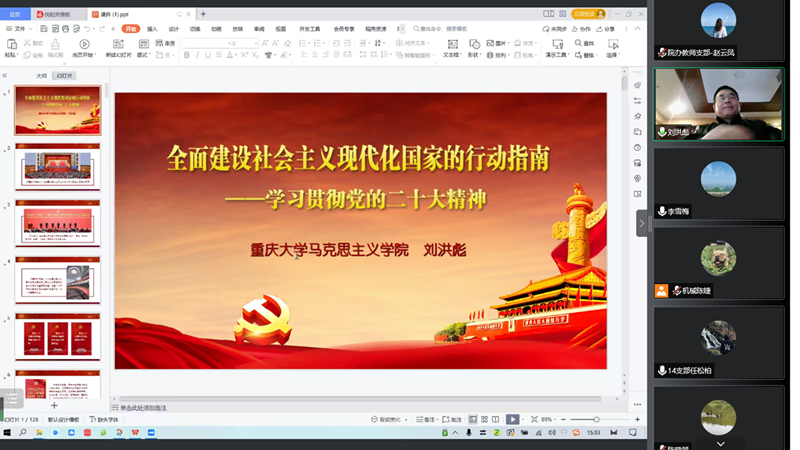Toggle Underline formatting
The width and height of the screenshot is (800, 450).
point(208,55)
